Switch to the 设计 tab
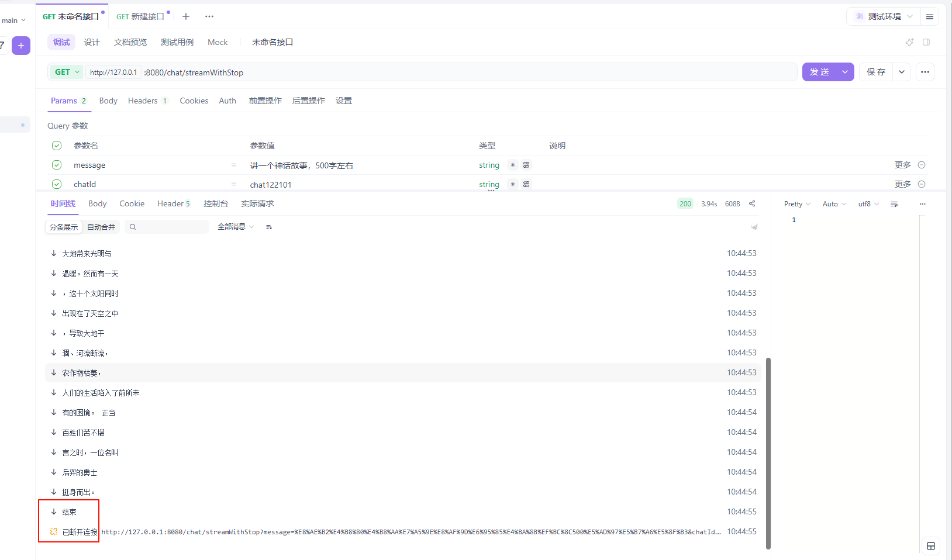Screen dimensions: 952x560 click(92, 42)
